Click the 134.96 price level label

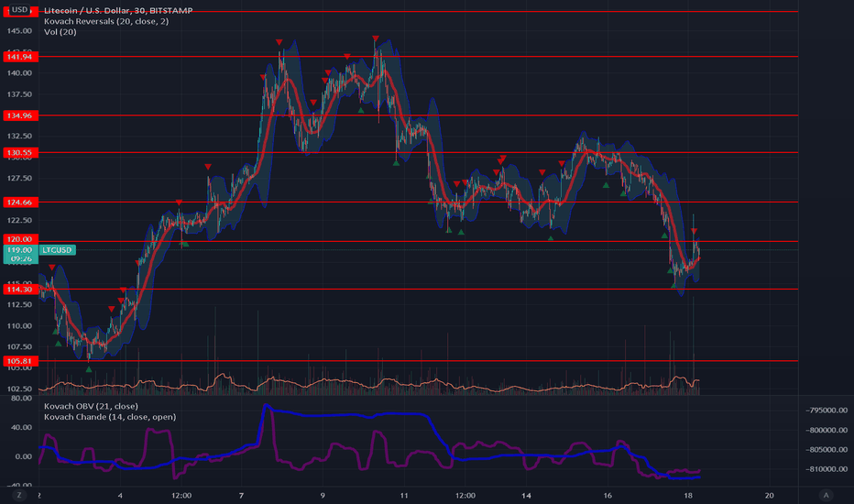coord(19,115)
